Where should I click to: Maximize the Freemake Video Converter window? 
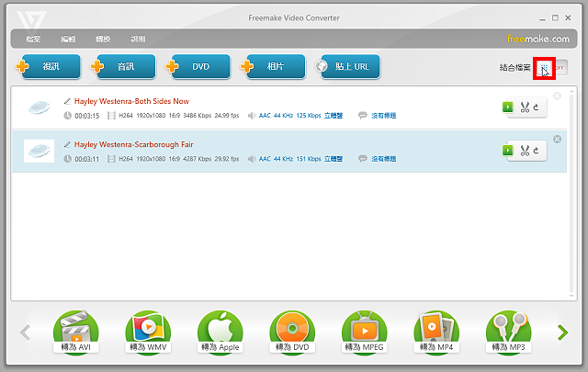[555, 17]
